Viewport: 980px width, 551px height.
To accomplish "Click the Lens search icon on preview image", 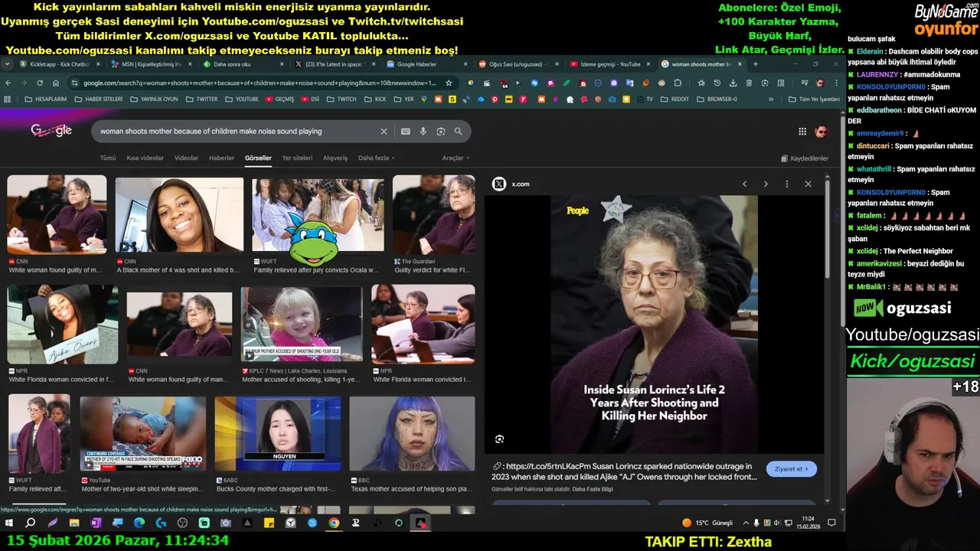I will 499,439.
